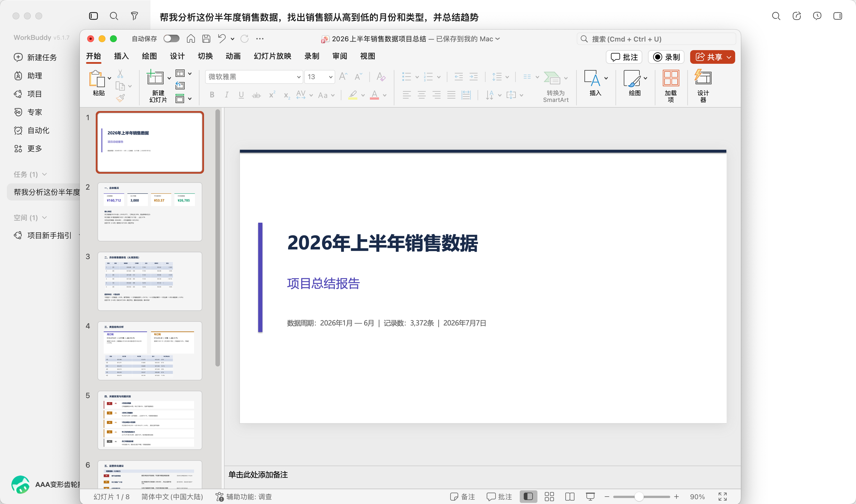Screen dimensions: 856x504
Task: Toggle Strikethrough formatting
Action: pos(256,95)
